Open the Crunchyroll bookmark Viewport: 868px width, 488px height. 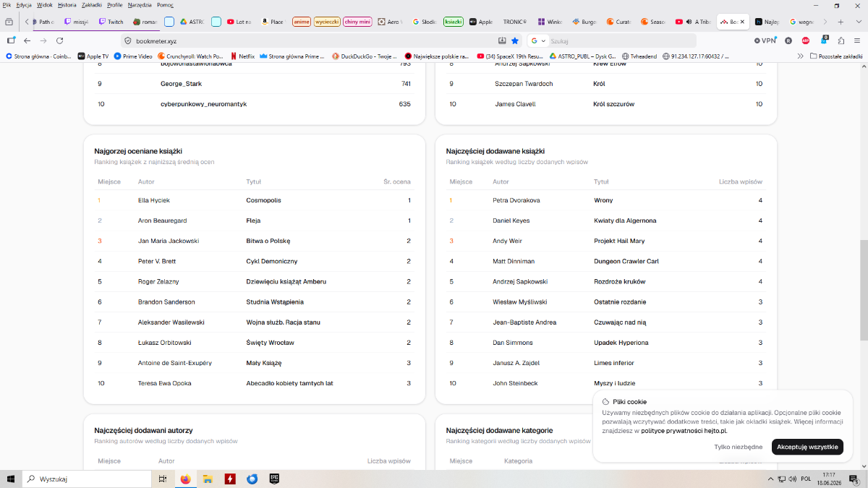(x=191, y=56)
